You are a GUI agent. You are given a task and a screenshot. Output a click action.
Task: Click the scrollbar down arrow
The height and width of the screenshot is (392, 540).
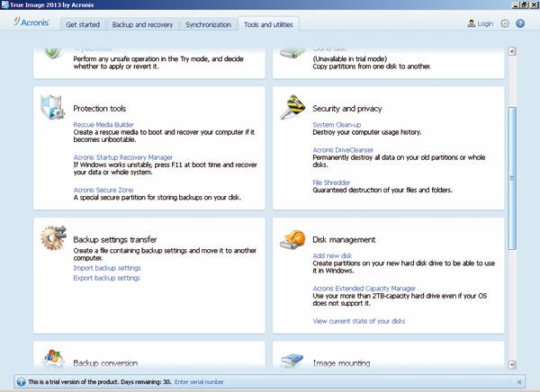pos(512,364)
